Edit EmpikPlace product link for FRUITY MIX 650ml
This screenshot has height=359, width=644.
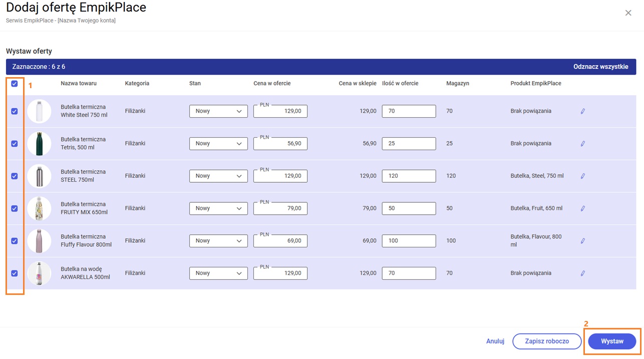(582, 208)
